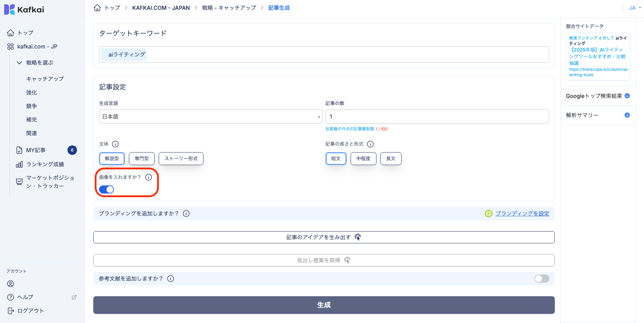Select 強化 in the strategy sidebar

(32, 92)
